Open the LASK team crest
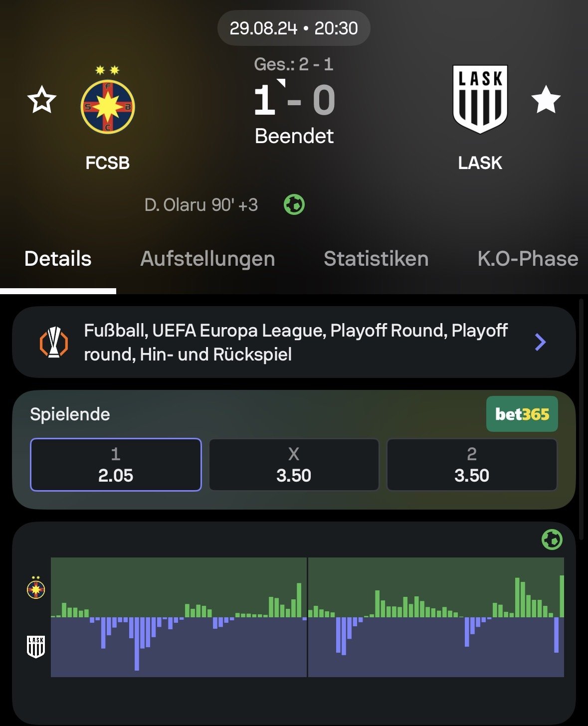 pyautogui.click(x=480, y=100)
